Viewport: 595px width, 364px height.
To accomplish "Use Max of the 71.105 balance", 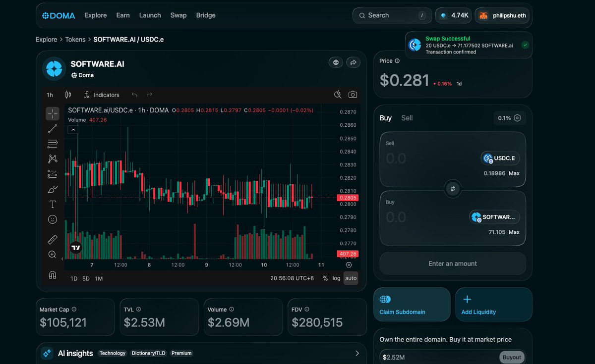I will tap(514, 232).
